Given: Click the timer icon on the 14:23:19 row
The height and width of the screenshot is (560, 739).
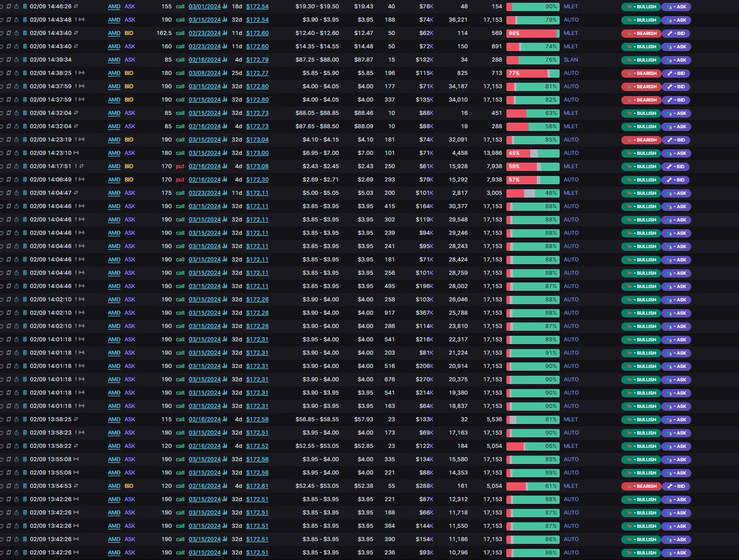Looking at the screenshot, I should tap(17, 140).
